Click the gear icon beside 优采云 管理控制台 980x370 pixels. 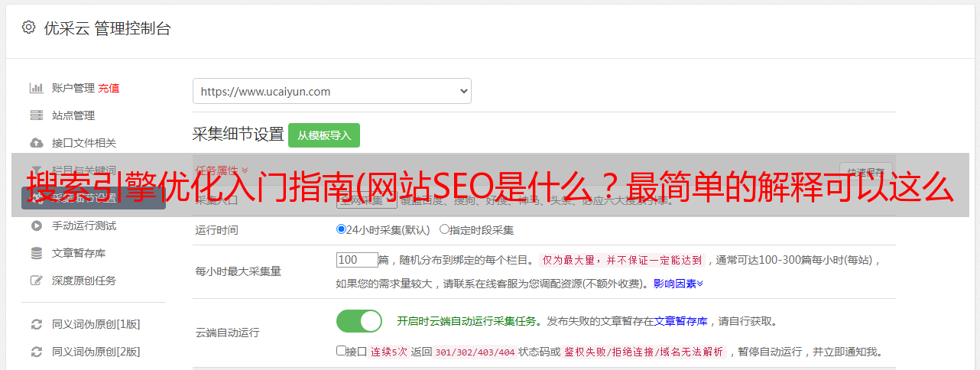pyautogui.click(x=28, y=28)
